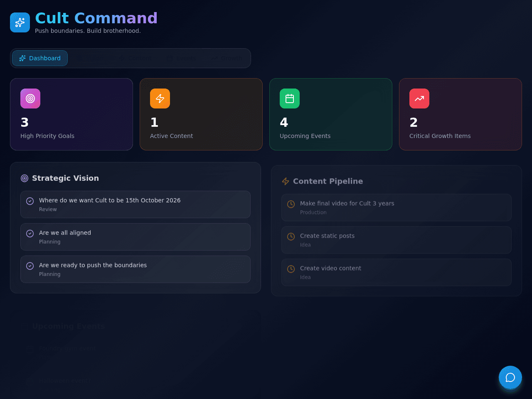
Task: Click the orange lightning icon on Active Content
Action: coord(160,99)
